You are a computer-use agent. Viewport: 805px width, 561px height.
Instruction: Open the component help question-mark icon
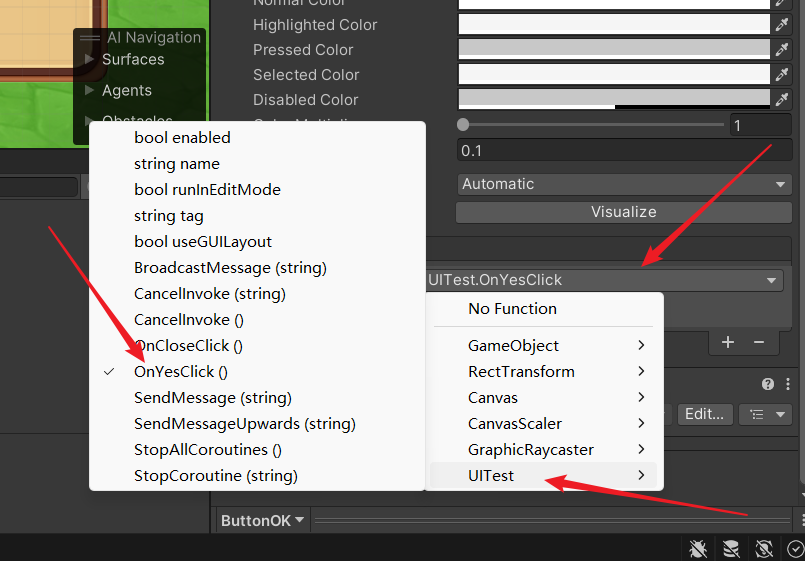click(768, 384)
